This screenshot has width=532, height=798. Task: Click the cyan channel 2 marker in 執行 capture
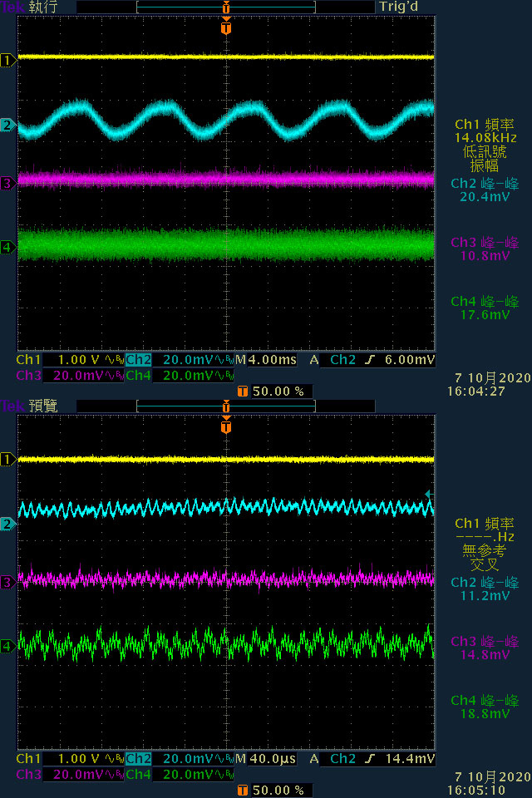point(7,126)
